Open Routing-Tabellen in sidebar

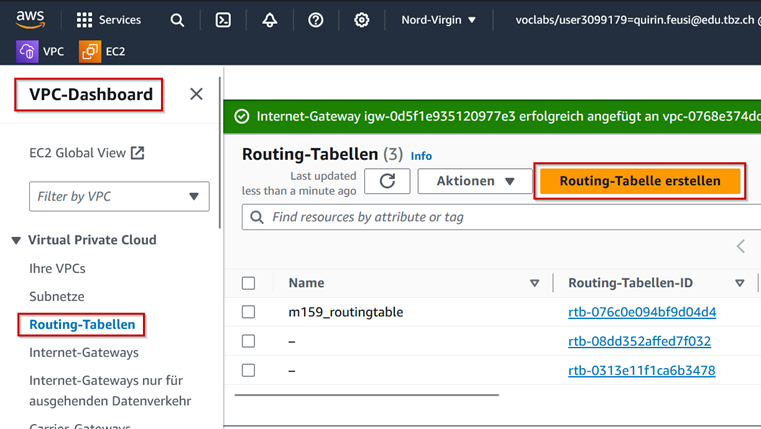pos(82,325)
